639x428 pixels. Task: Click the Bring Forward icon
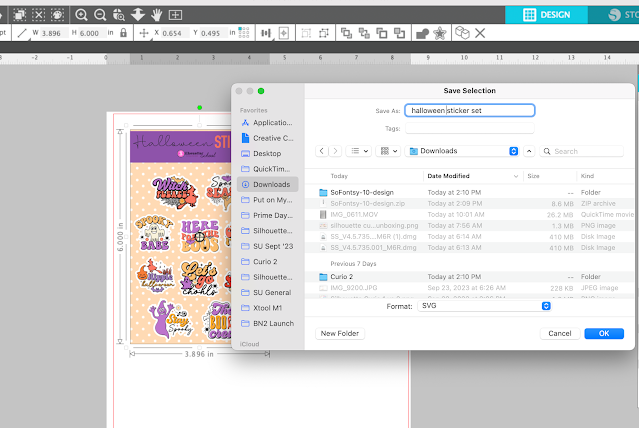pos(382,33)
